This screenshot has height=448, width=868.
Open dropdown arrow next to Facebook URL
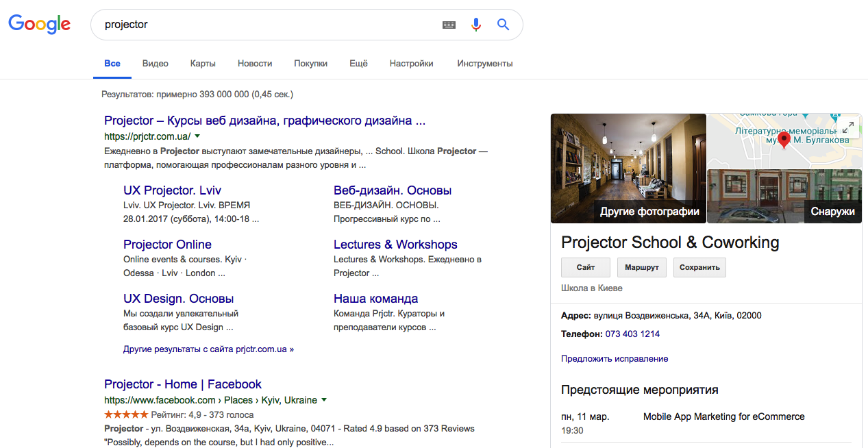pyautogui.click(x=324, y=400)
